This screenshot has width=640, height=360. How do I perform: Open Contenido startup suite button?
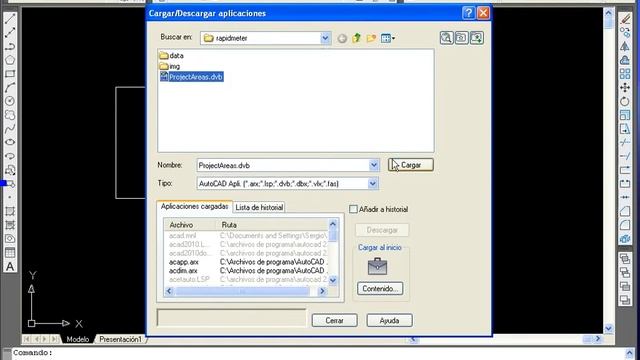(x=380, y=289)
